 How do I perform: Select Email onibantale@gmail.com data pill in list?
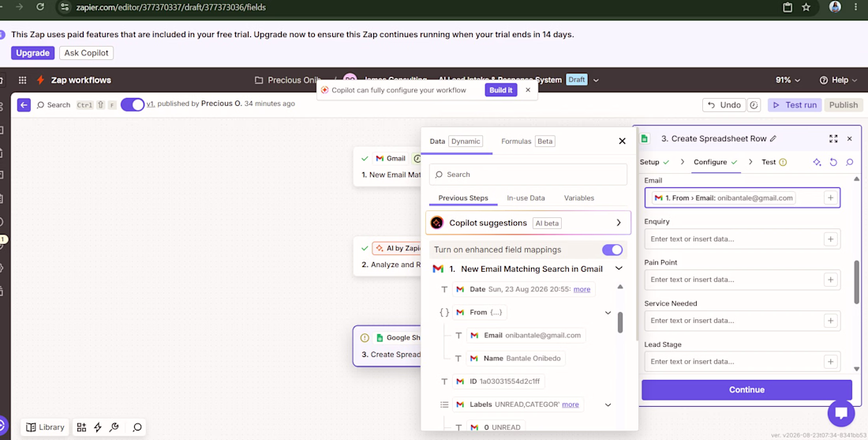click(x=526, y=335)
